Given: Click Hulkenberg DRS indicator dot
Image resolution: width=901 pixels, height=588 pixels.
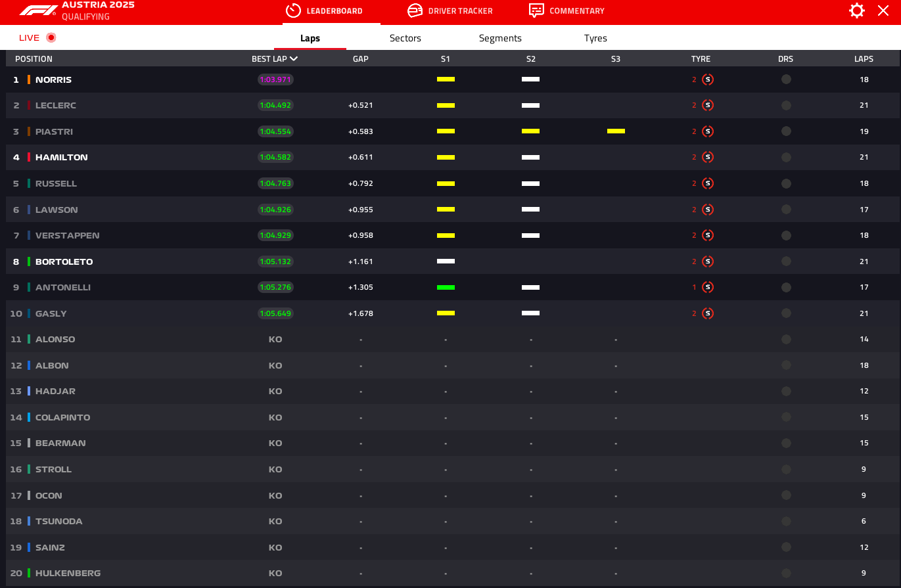Looking at the screenshot, I should point(786,573).
